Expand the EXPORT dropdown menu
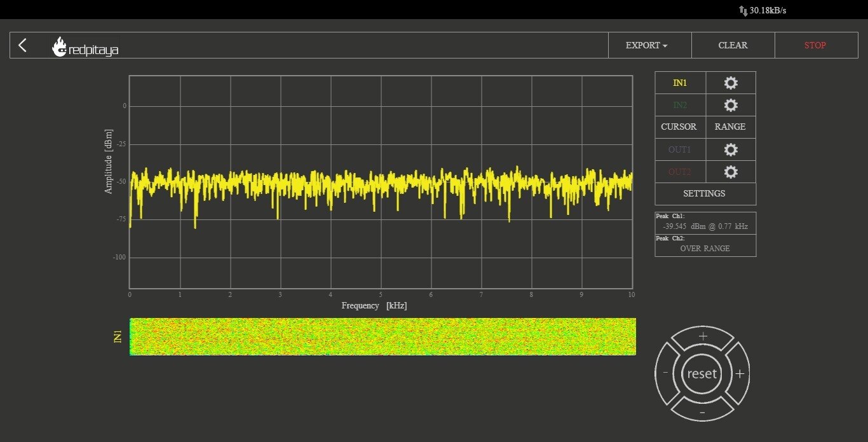Image resolution: width=868 pixels, height=442 pixels. (647, 45)
